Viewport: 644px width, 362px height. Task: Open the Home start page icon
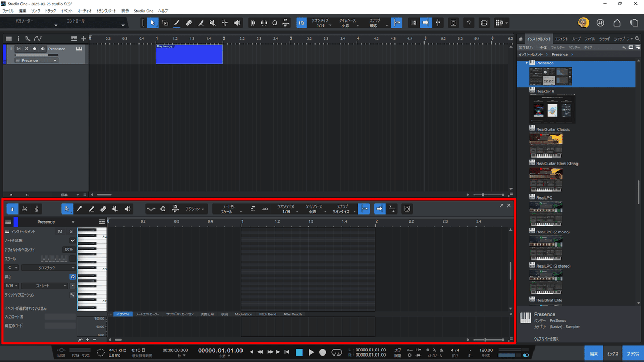tap(617, 23)
